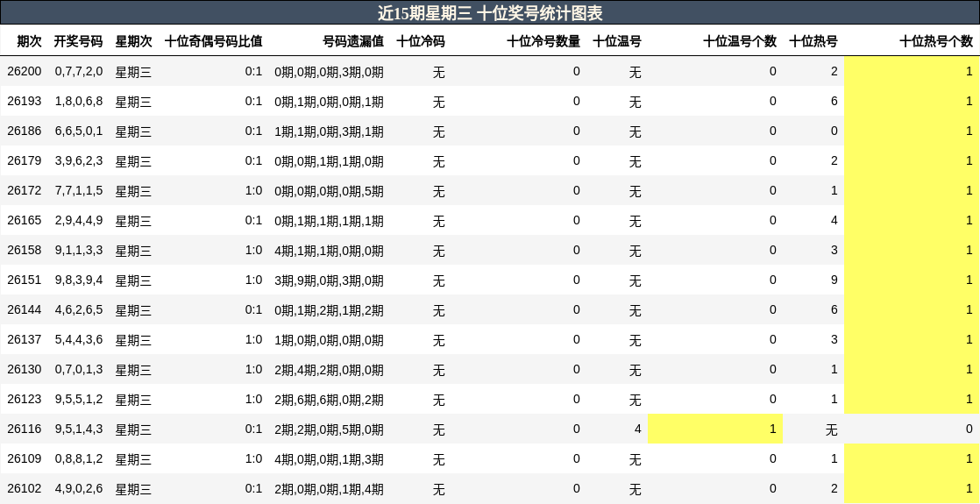
Task: Select winning numbers 2,9,4,4,9
Action: [79, 220]
